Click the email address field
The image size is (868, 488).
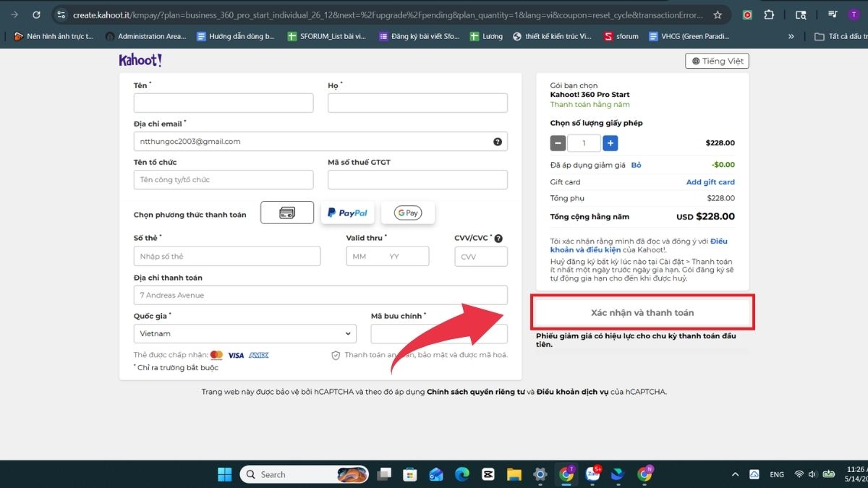[320, 141]
